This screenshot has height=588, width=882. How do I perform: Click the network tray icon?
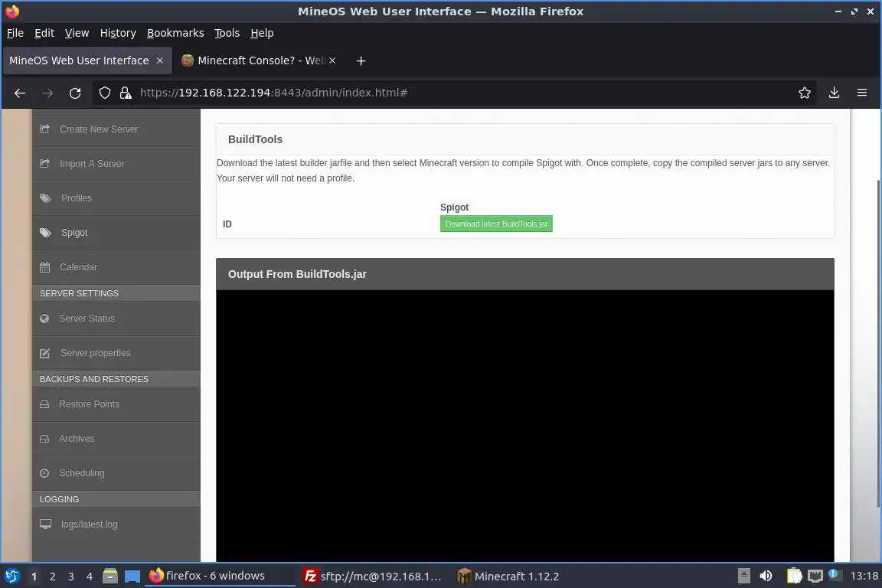815,577
